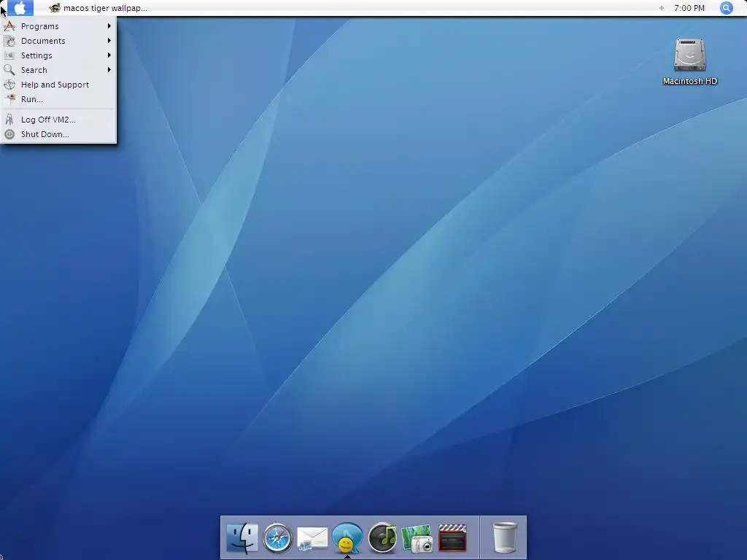
Task: Click the Run item icon
Action: tap(9, 99)
